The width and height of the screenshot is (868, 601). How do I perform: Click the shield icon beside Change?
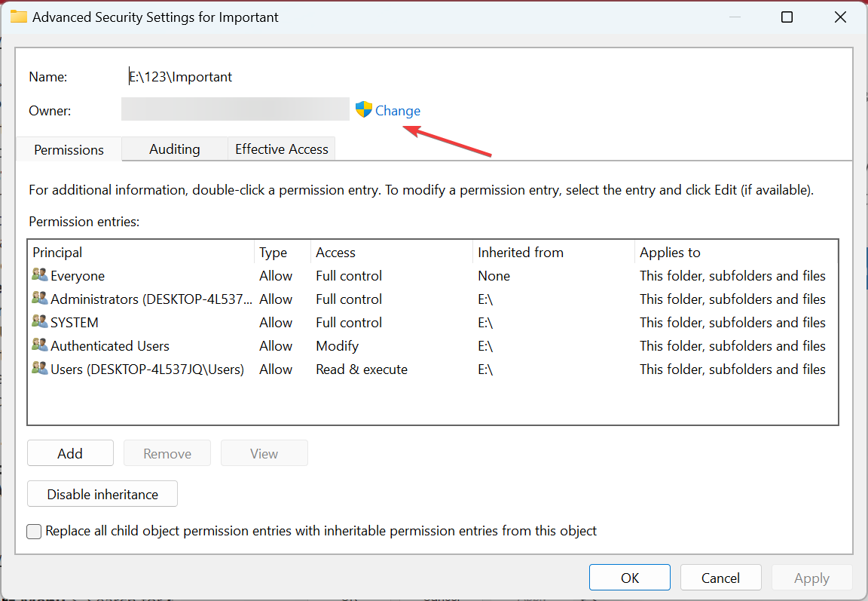[x=364, y=110]
